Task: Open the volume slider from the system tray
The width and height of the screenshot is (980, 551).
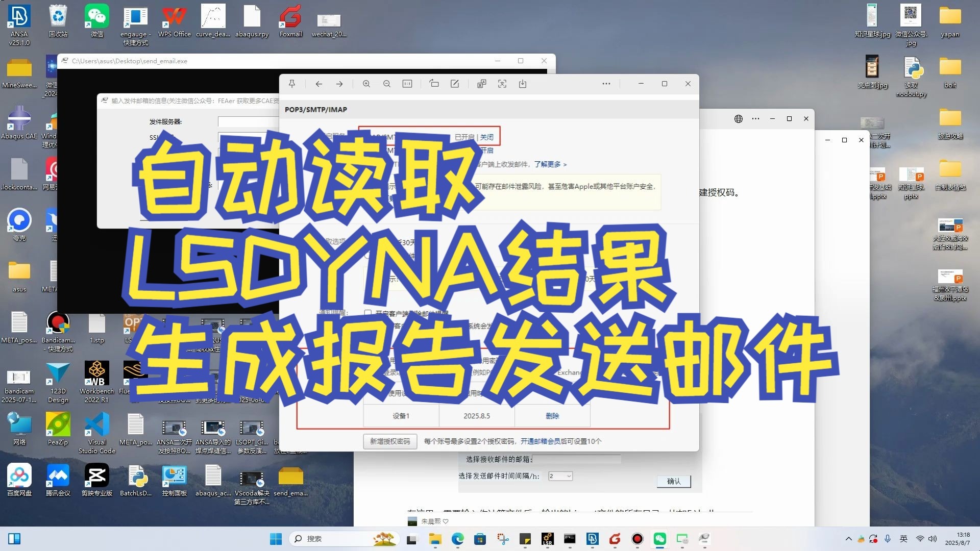Action: coord(933,539)
